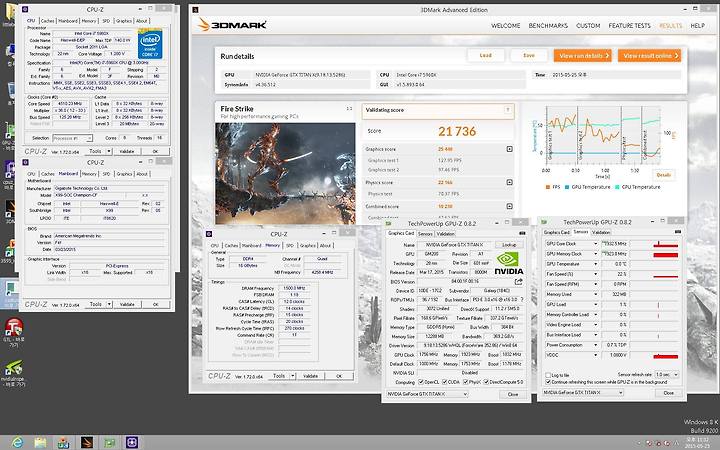Screen dimensions: 720x450
Task: Click the Save button in Run details
Action: click(529, 56)
